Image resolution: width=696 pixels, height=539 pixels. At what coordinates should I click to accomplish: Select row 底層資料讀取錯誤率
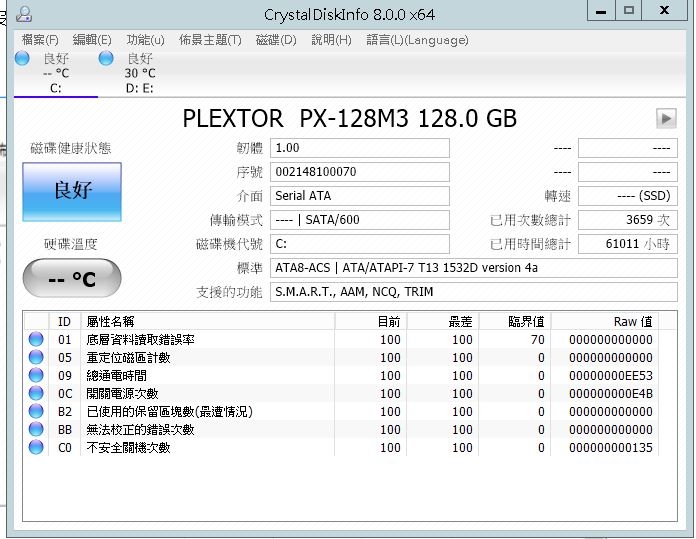(341, 340)
